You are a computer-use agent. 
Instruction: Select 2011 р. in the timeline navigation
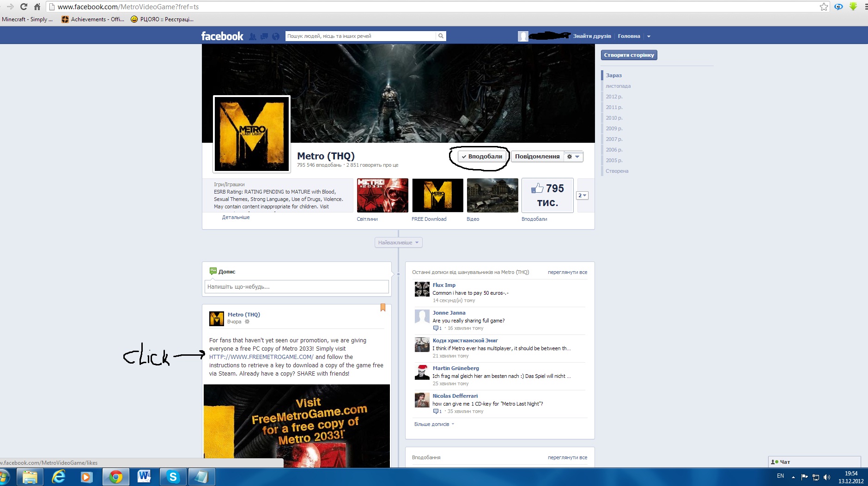point(614,107)
